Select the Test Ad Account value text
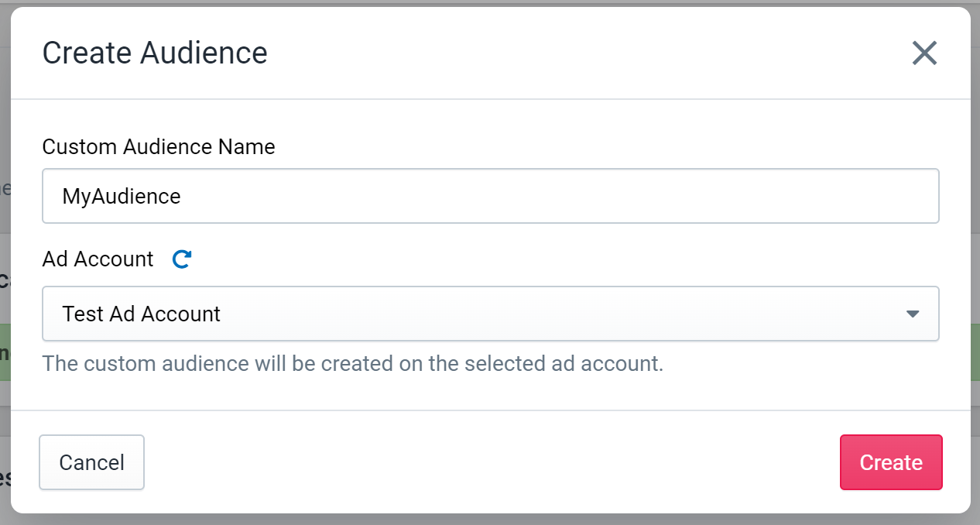This screenshot has height=525, width=980. [142, 314]
